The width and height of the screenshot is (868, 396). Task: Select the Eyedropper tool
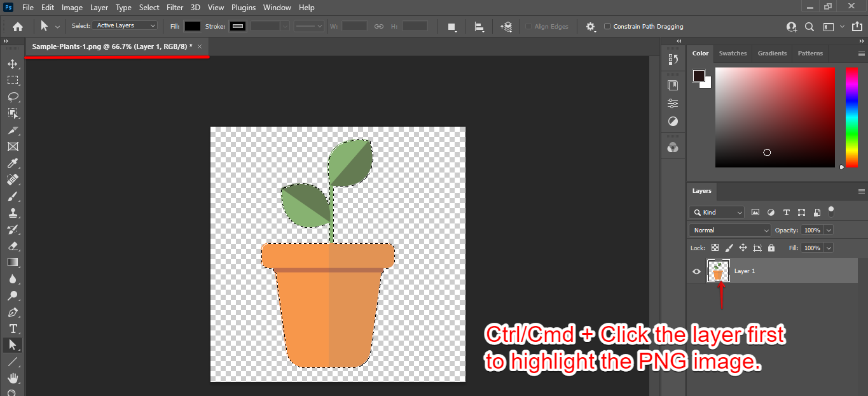pos(13,163)
